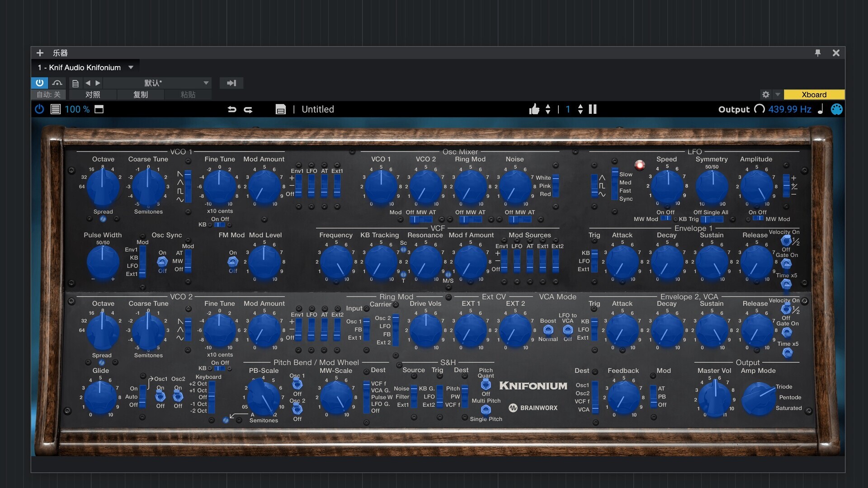Click the pause bars icon in plugin toolbar

pyautogui.click(x=593, y=109)
